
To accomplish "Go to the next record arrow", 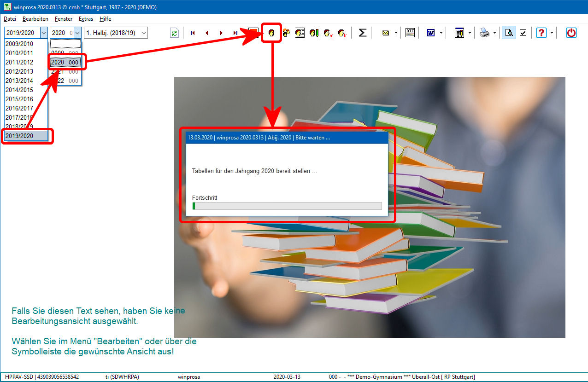I will (221, 33).
